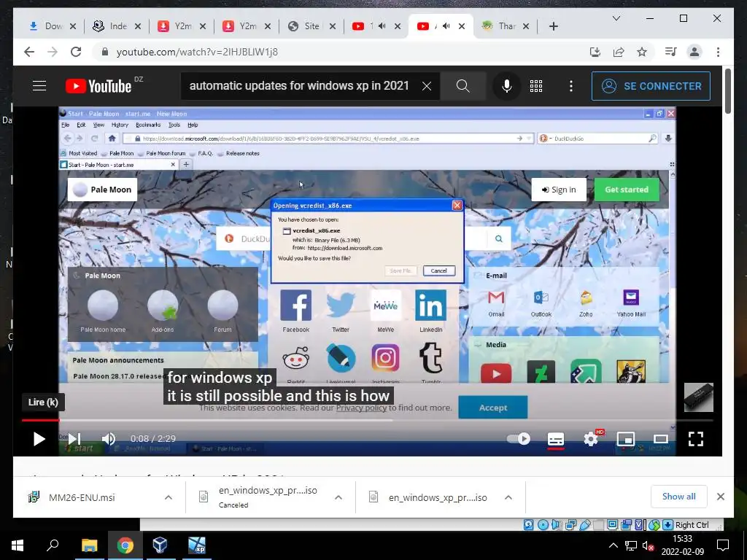Open media controls in Chrome toolbar
Image resolution: width=747 pixels, height=560 pixels.
pyautogui.click(x=671, y=52)
